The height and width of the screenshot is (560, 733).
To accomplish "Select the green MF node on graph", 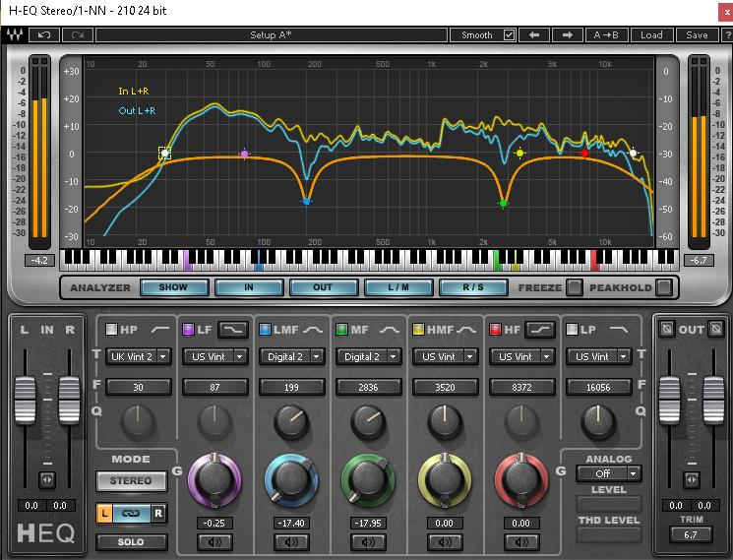I will (504, 204).
